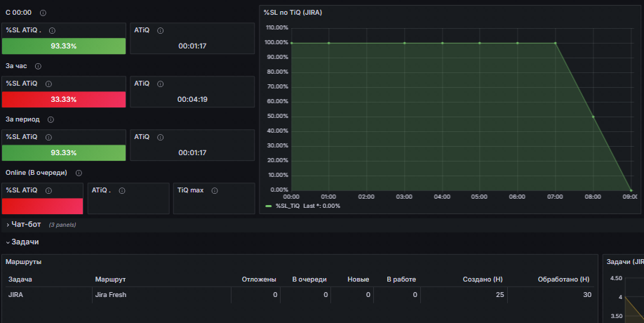Click the 0 value in Новые column

pos(368,295)
